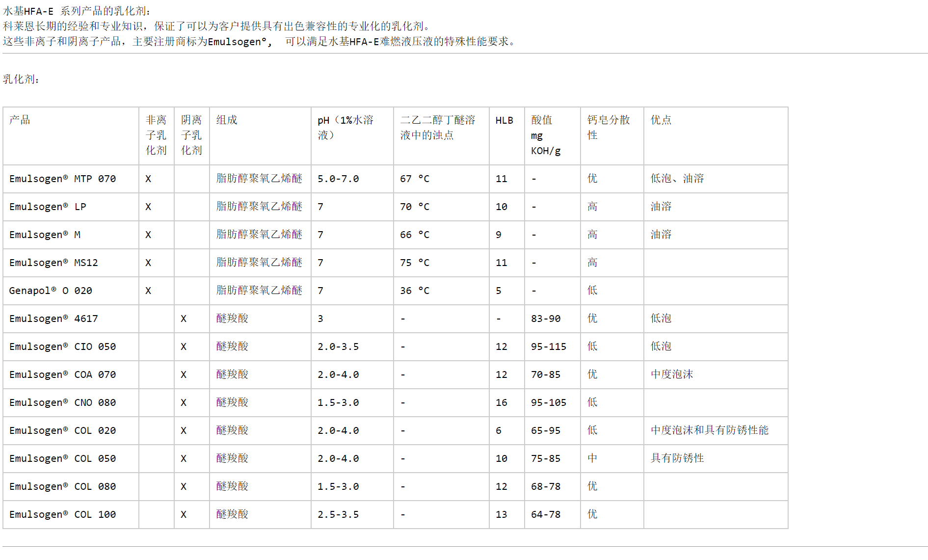The height and width of the screenshot is (560, 928).
Task: Click the X mark for Emulsogen® COL 020
Action: (x=183, y=430)
